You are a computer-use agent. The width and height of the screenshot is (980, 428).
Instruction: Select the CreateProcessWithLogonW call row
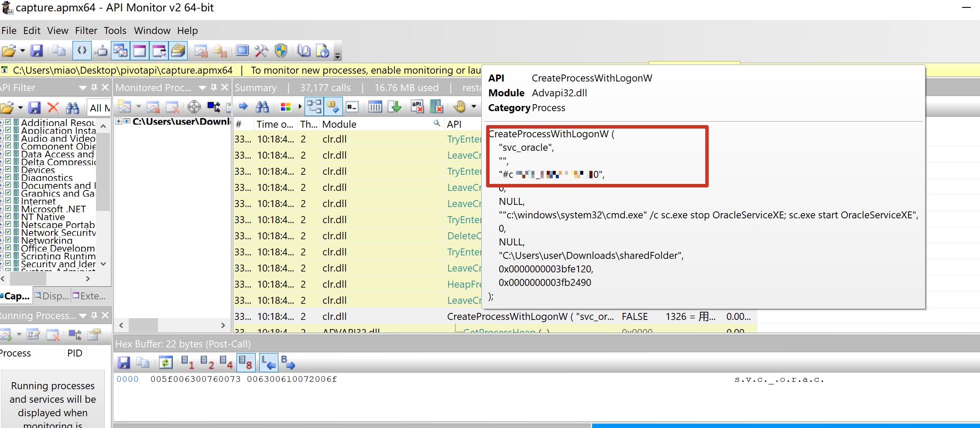coord(495,316)
